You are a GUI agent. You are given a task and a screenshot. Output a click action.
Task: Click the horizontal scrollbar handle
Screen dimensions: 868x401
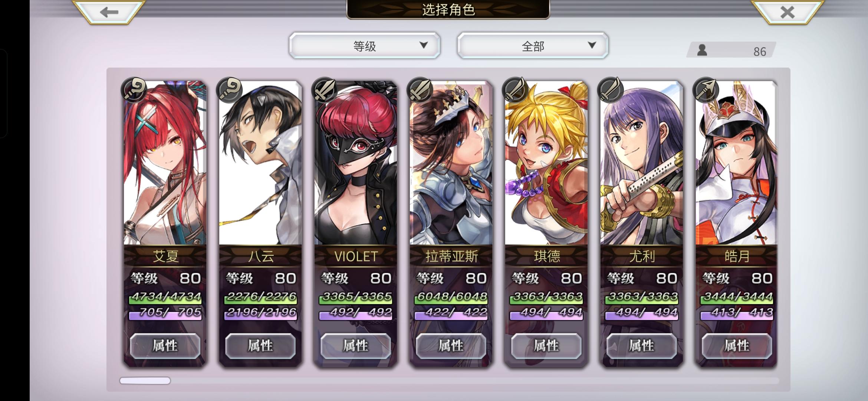(x=145, y=381)
